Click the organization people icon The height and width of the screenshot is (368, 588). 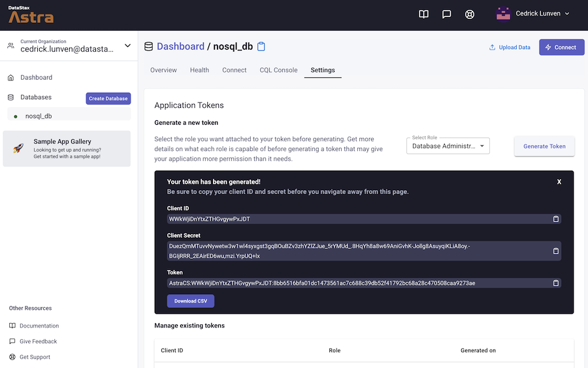[x=11, y=46]
